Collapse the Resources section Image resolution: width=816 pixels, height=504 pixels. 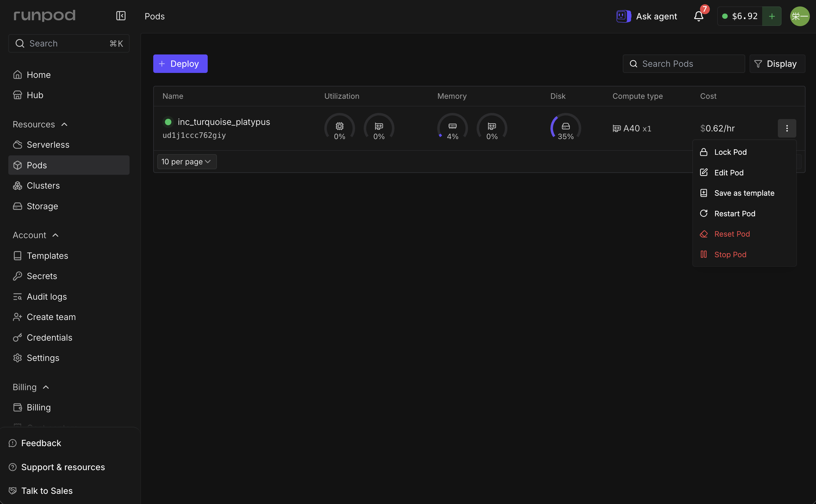(40, 124)
